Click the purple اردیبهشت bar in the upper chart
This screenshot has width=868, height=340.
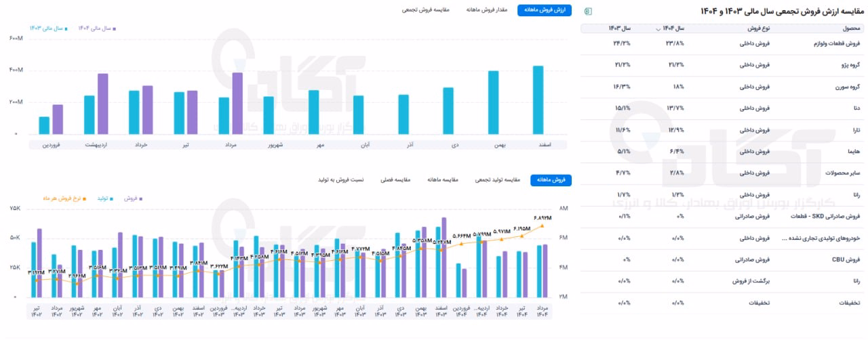(103, 104)
